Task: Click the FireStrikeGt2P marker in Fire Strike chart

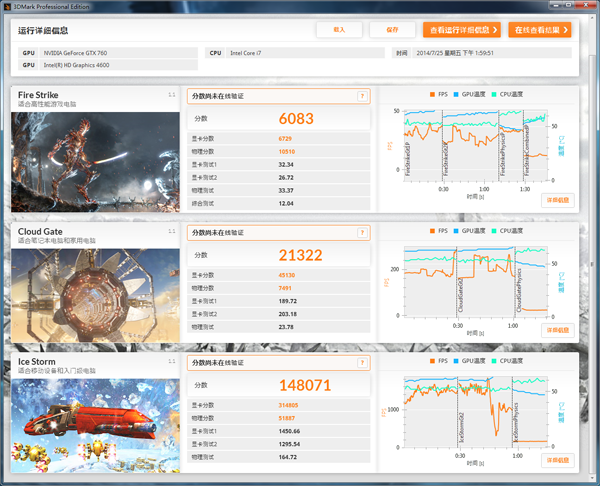Action: (445, 159)
